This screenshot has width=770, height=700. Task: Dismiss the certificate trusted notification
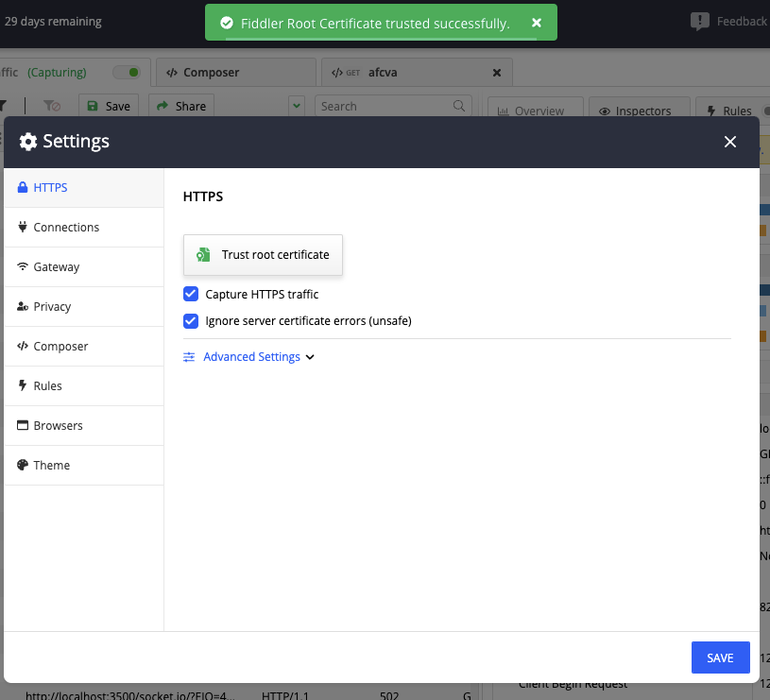click(x=537, y=23)
